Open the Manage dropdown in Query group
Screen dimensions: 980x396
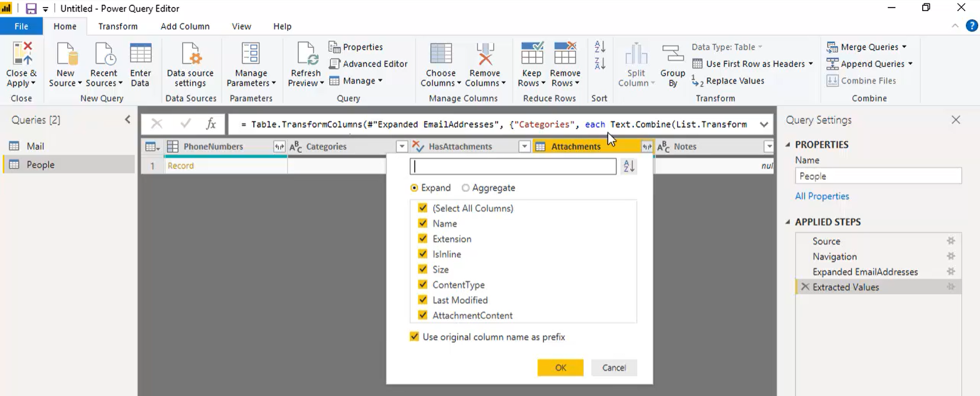point(356,80)
